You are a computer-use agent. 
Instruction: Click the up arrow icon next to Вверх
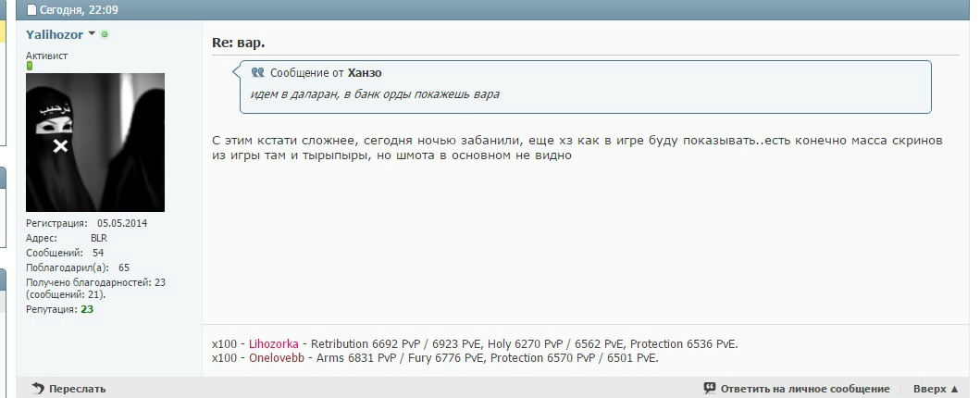(x=954, y=389)
